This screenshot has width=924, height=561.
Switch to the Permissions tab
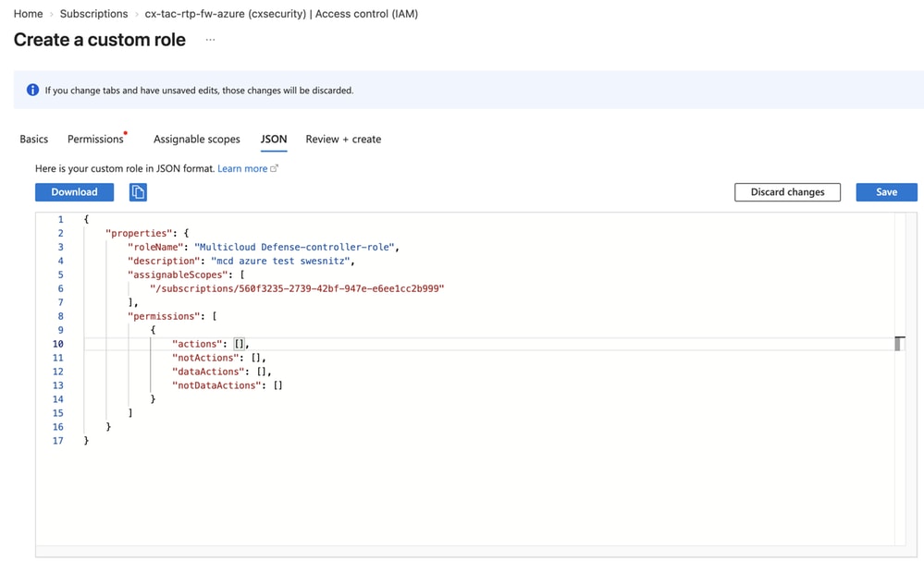(x=95, y=139)
